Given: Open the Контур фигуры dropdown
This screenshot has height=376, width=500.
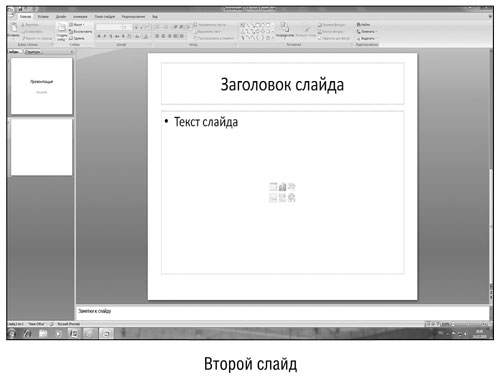Looking at the screenshot, I should 330,32.
